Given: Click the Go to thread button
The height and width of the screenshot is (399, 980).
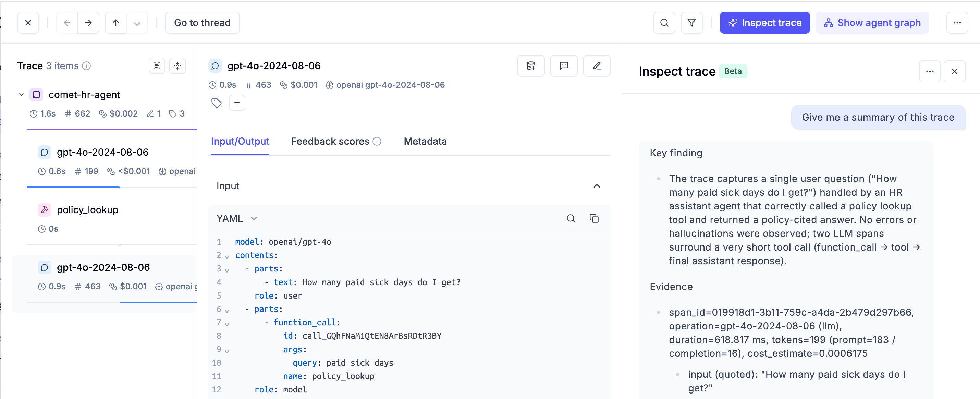Looking at the screenshot, I should click(202, 23).
